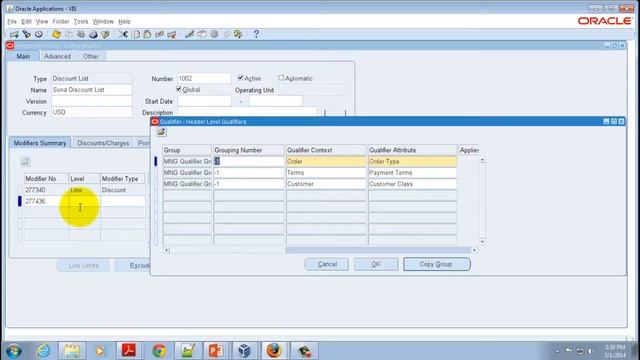Click the qualifier horizontal scrollbar right arrow
The height and width of the screenshot is (360, 640).
pos(474,250)
